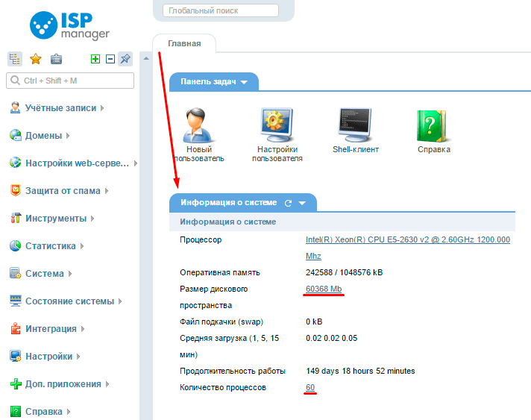Image resolution: width=531 pixels, height=420 pixels.
Task: Open the Главная tab
Action: pyautogui.click(x=184, y=44)
